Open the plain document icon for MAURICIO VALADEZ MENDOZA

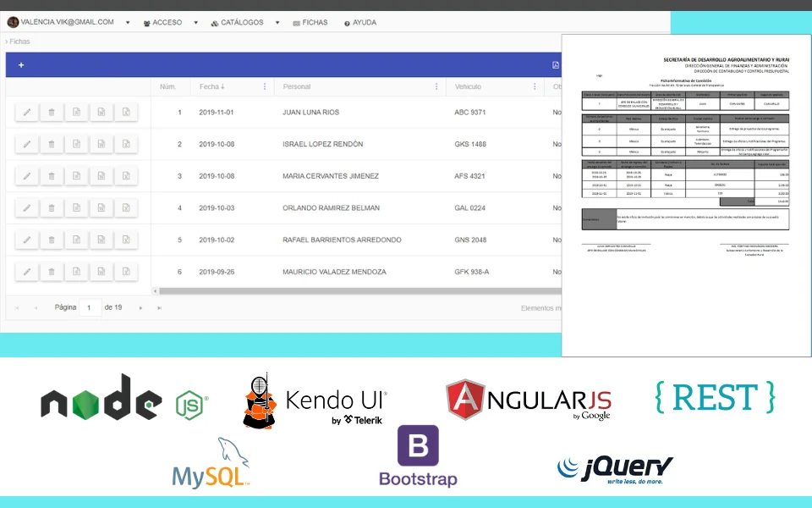(77, 272)
